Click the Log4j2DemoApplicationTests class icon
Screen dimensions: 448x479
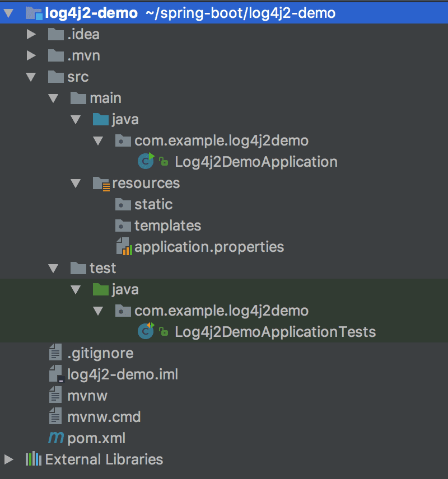coord(146,332)
